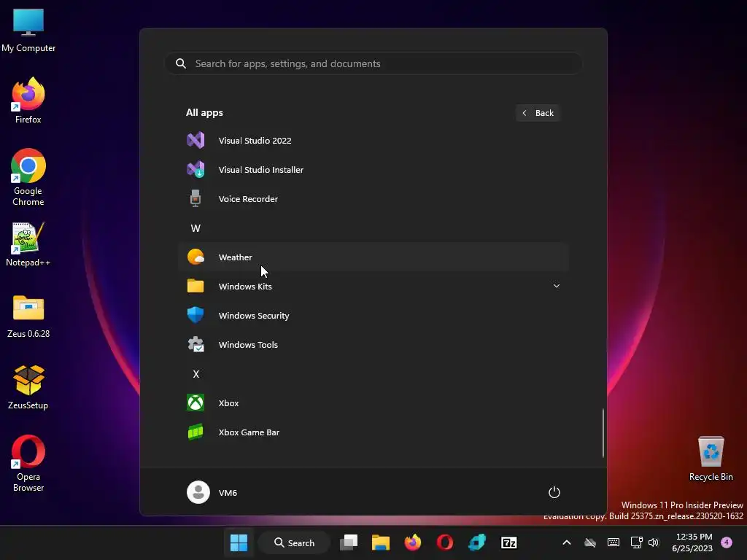747x560 pixels.
Task: Launch Visual Studio Installer
Action: tap(373, 169)
